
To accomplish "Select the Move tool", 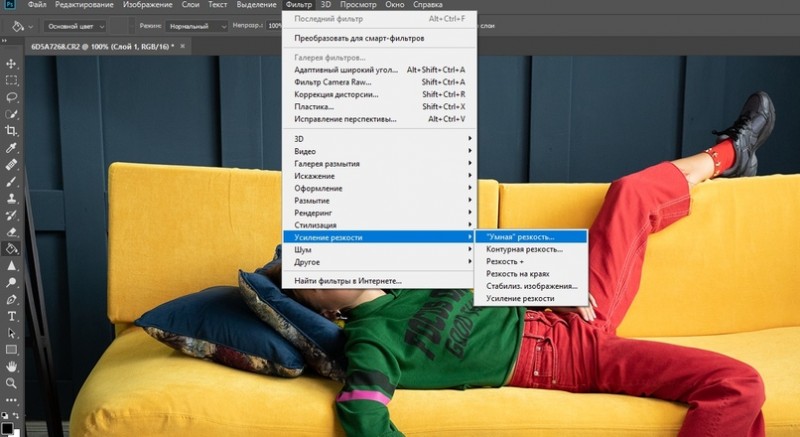I will 11,64.
